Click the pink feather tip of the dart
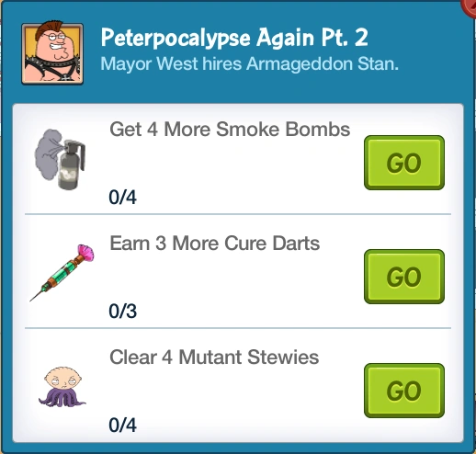Screen dimensions: 476x454 pyautogui.click(x=85, y=253)
